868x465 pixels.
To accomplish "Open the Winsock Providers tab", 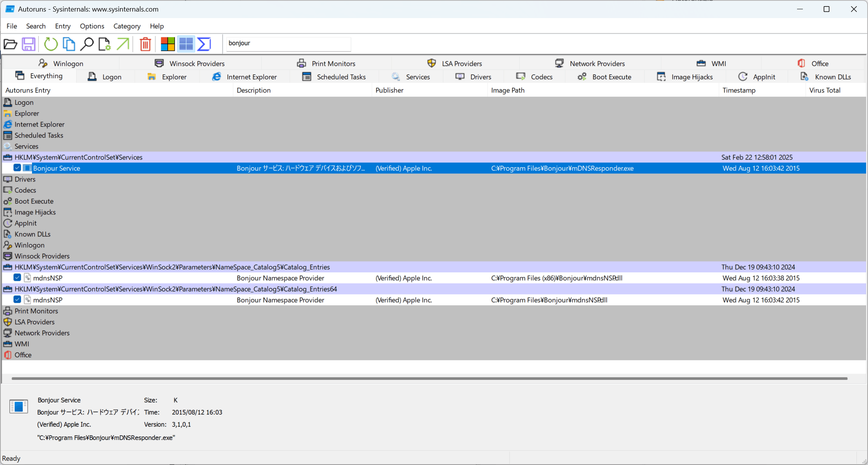I will pyautogui.click(x=190, y=64).
